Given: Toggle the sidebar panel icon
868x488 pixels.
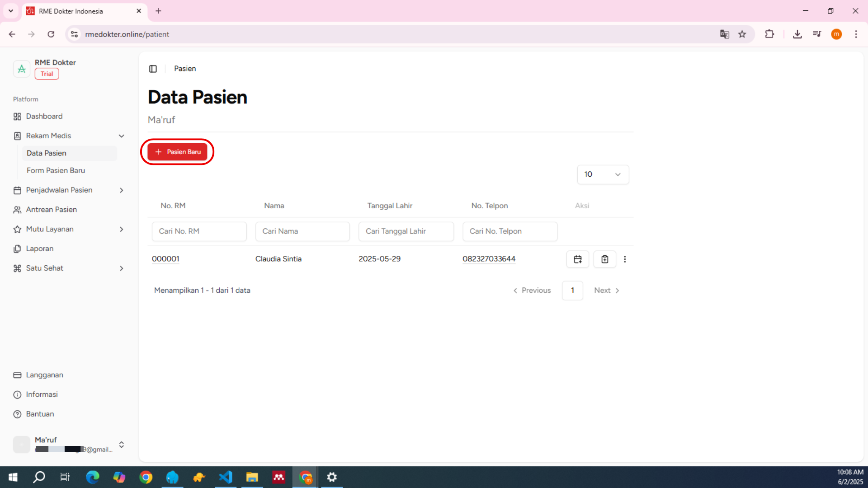Looking at the screenshot, I should 153,69.
